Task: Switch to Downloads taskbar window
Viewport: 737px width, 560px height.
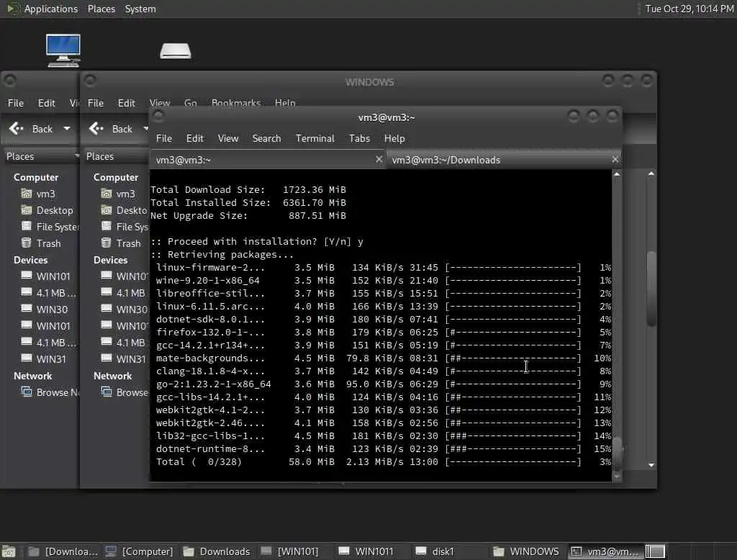Action: (217, 551)
